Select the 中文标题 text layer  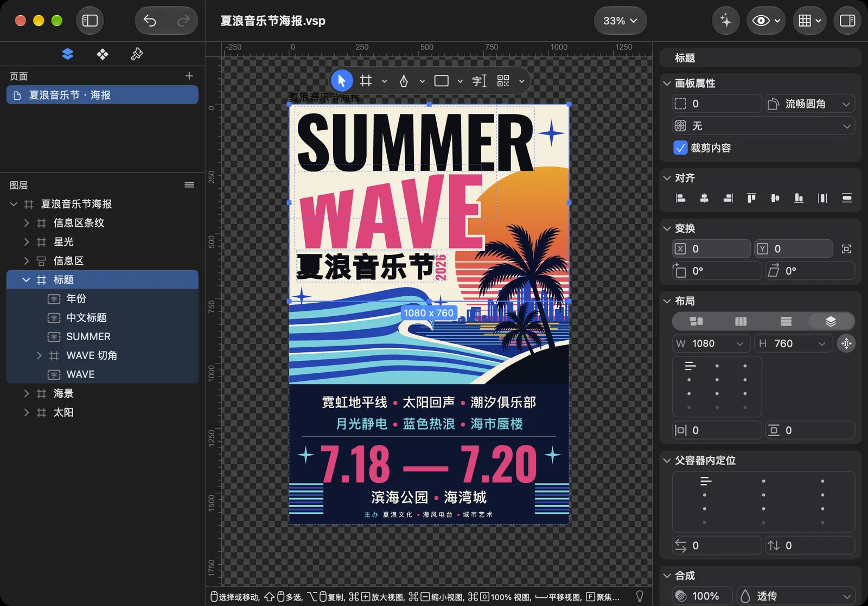coord(103,318)
